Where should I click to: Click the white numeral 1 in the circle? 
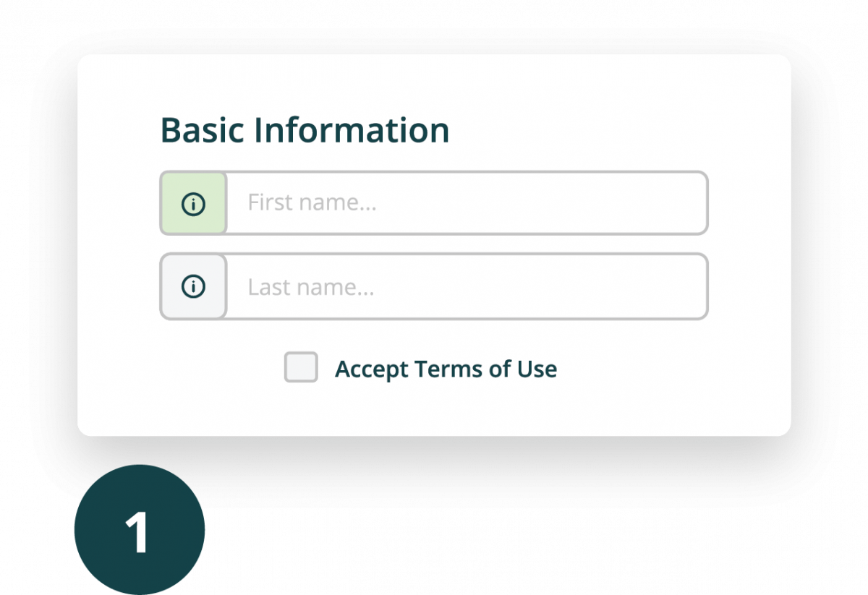(x=137, y=534)
